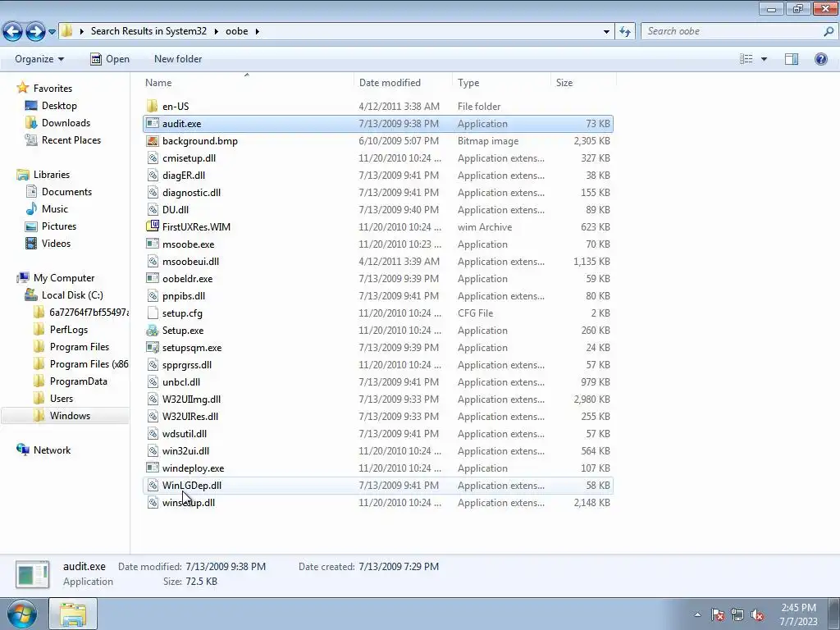Select WinLGDep.dll file name
The height and width of the screenshot is (630, 840).
click(192, 486)
